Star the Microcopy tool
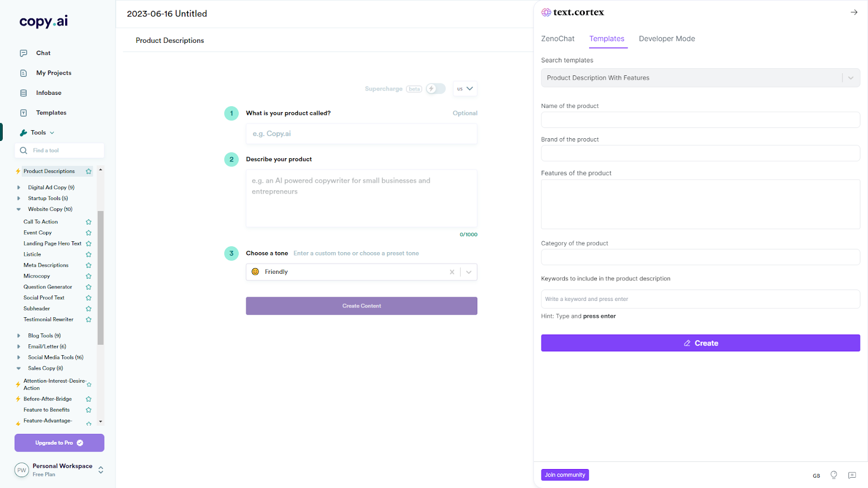This screenshot has width=868, height=488. click(x=88, y=276)
